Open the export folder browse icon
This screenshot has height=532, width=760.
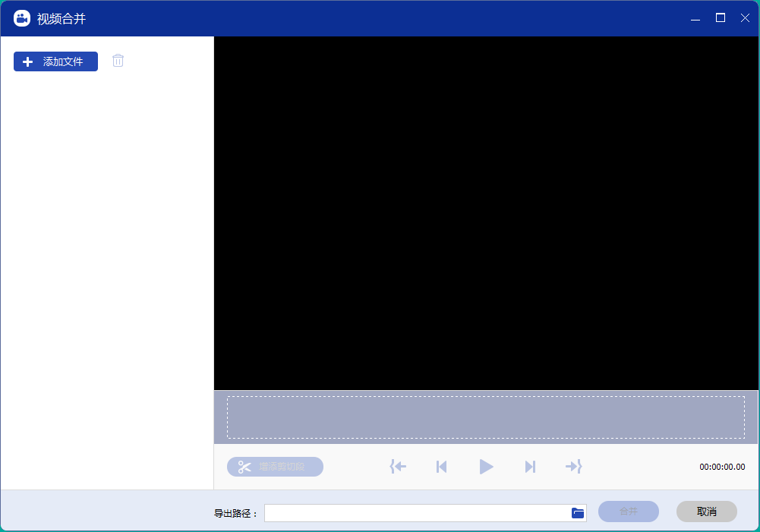(578, 513)
